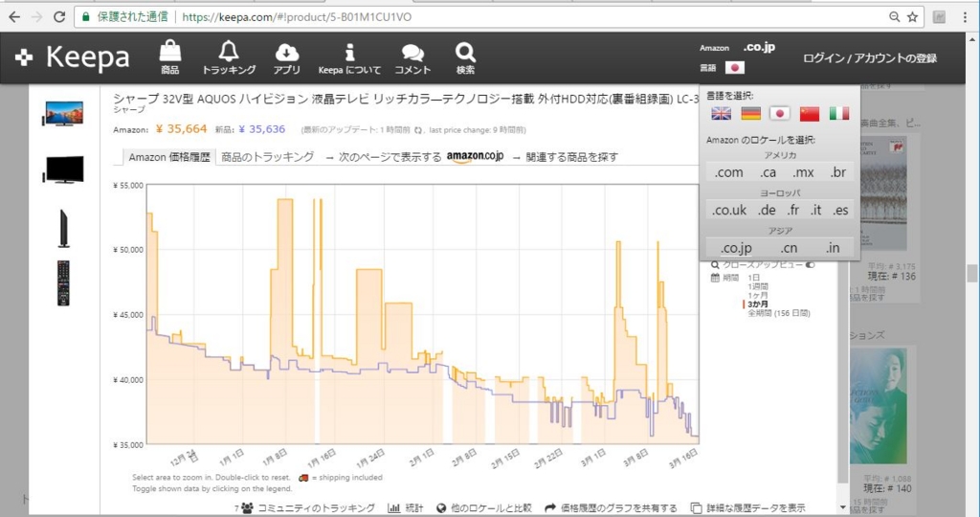The width and height of the screenshot is (980, 517).
Task: Select .es Amazon locale
Action: 840,210
